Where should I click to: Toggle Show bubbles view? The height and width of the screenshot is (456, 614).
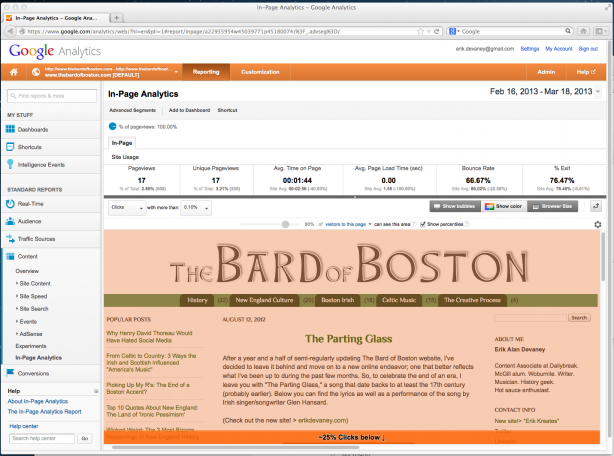coord(455,206)
